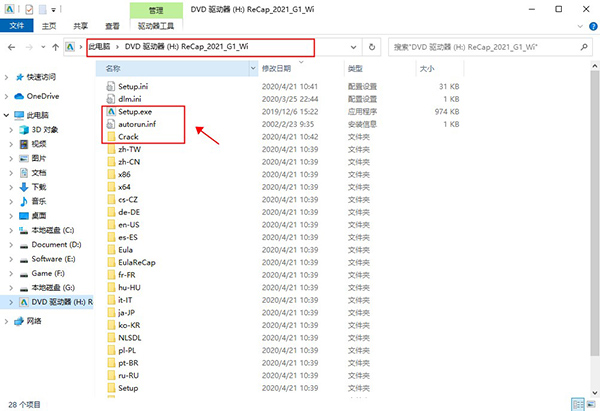This screenshot has width=600, height=411.
Task: Click This PC in the address breadcrumb
Action: (x=99, y=47)
